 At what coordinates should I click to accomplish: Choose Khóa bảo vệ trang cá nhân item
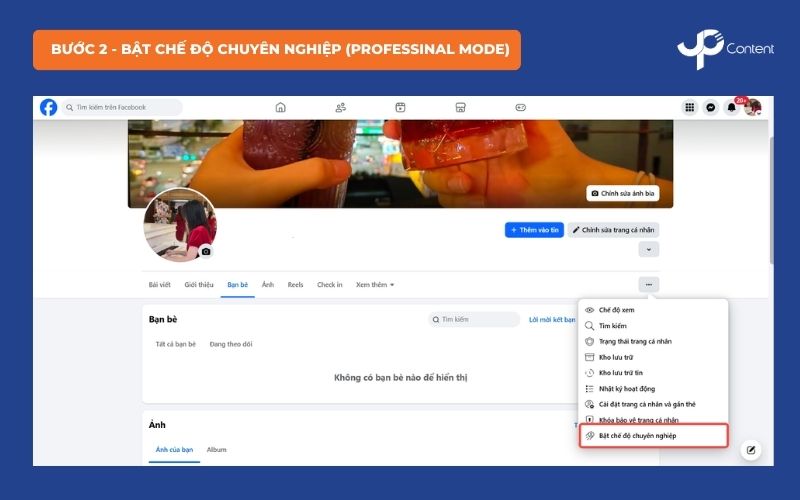coord(653,419)
